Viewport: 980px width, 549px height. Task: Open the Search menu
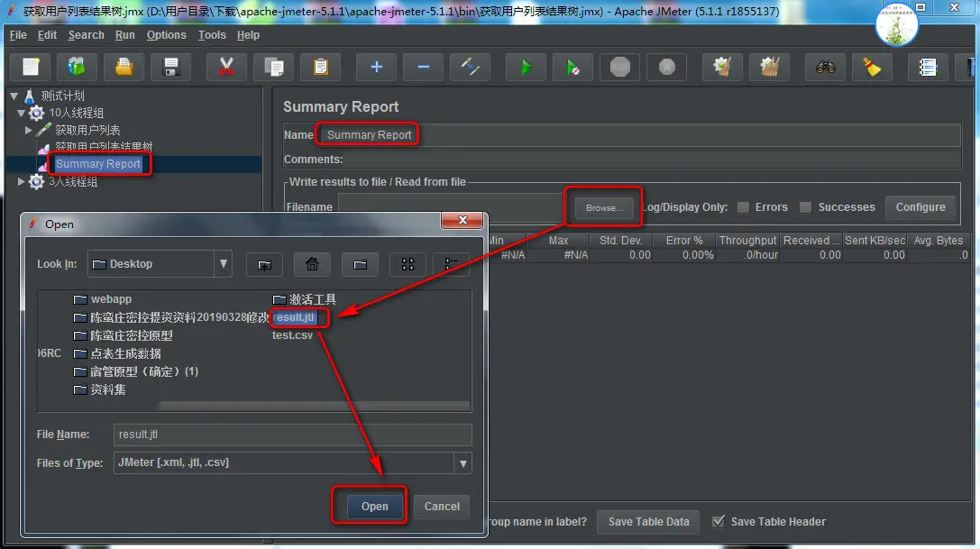[87, 35]
